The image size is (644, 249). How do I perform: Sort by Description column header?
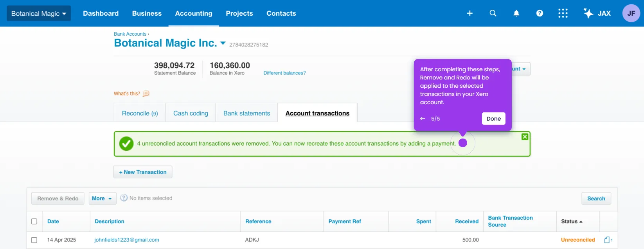tap(110, 222)
